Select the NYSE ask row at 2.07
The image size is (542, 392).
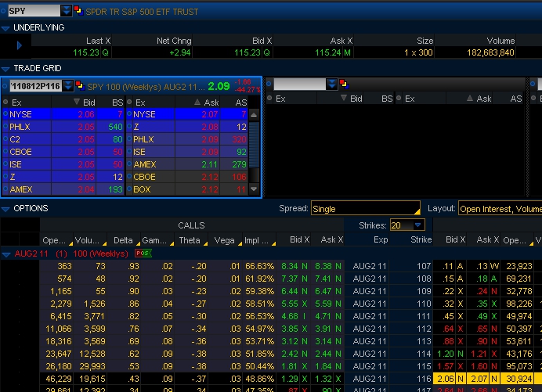tap(187, 114)
